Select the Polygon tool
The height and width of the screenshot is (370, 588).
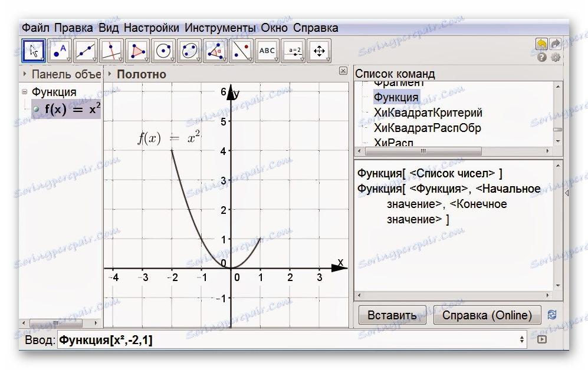pos(137,50)
